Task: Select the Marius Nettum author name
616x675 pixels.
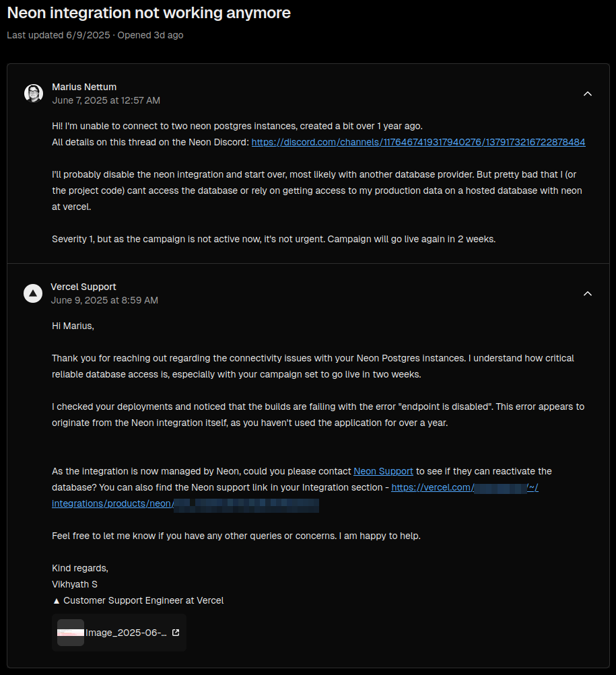Action: 84,87
